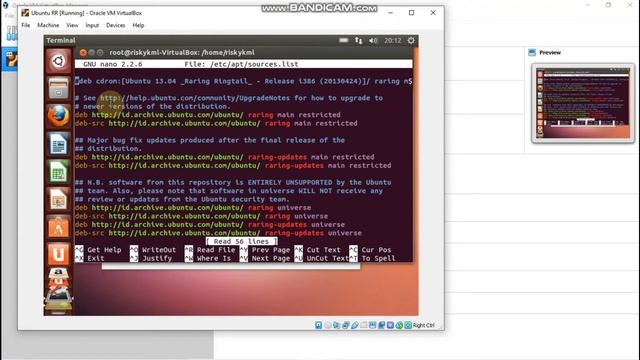Screen dimensions: 640x360
Task: Open the Devices menu
Action: coord(116,25)
